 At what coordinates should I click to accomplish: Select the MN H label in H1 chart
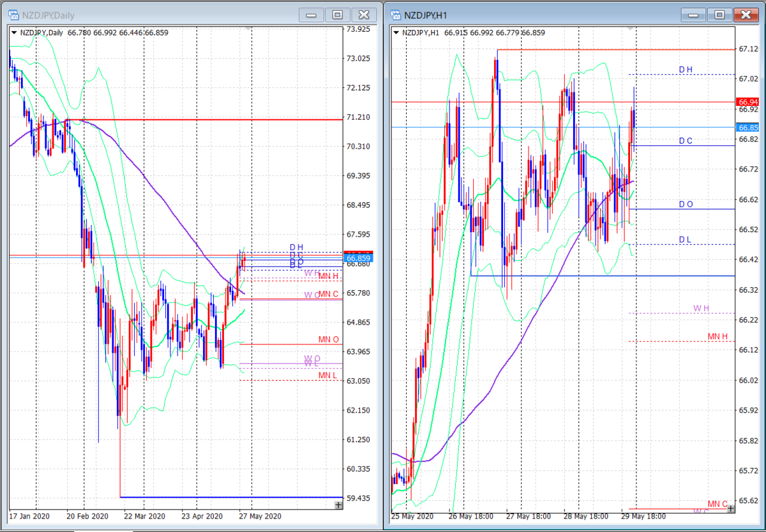click(717, 336)
